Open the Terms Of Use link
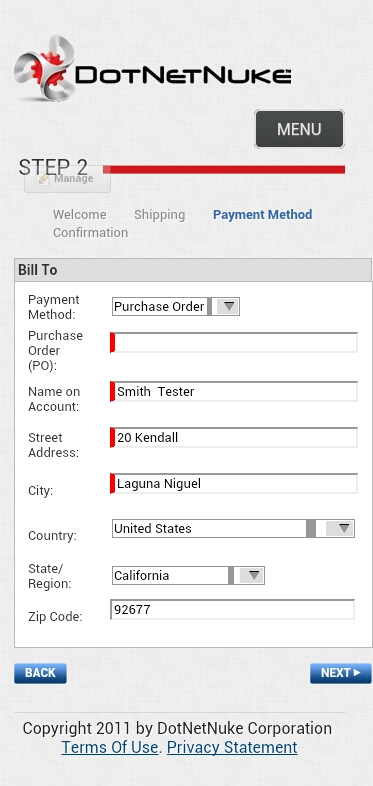This screenshot has height=786, width=373. pyautogui.click(x=110, y=747)
